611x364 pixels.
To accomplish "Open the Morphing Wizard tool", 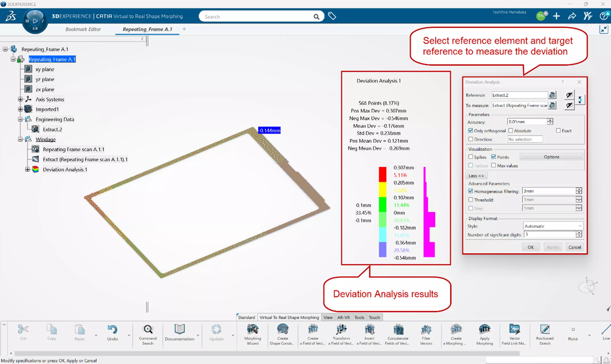I will [252, 329].
